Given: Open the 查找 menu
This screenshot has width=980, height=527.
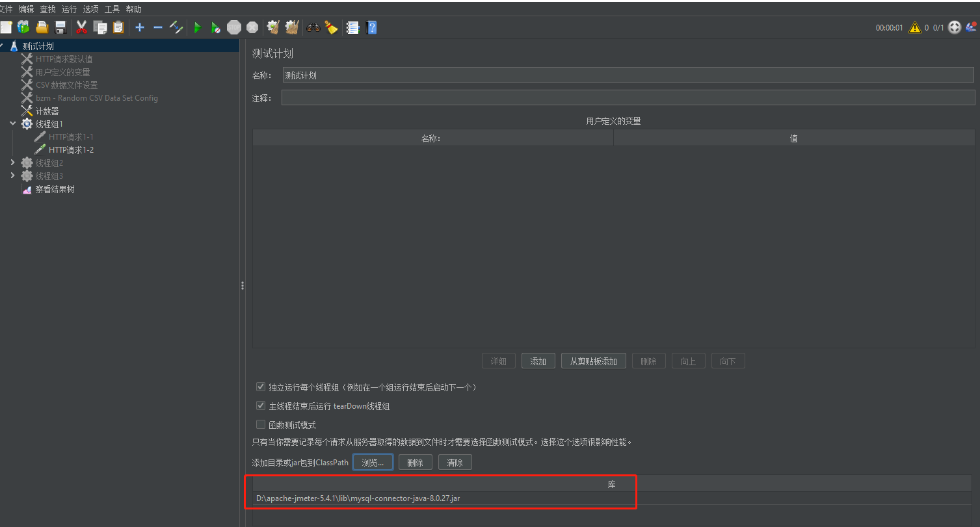Looking at the screenshot, I should 47,9.
